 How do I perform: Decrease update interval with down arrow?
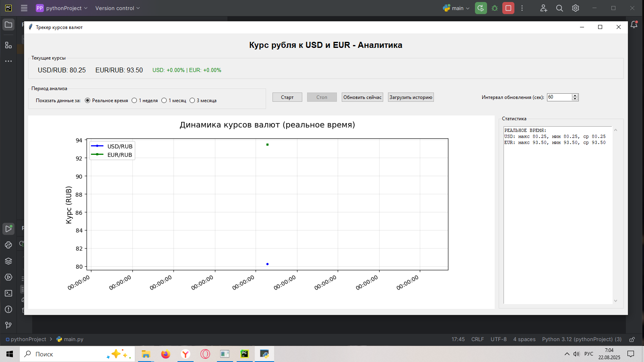(x=575, y=99)
